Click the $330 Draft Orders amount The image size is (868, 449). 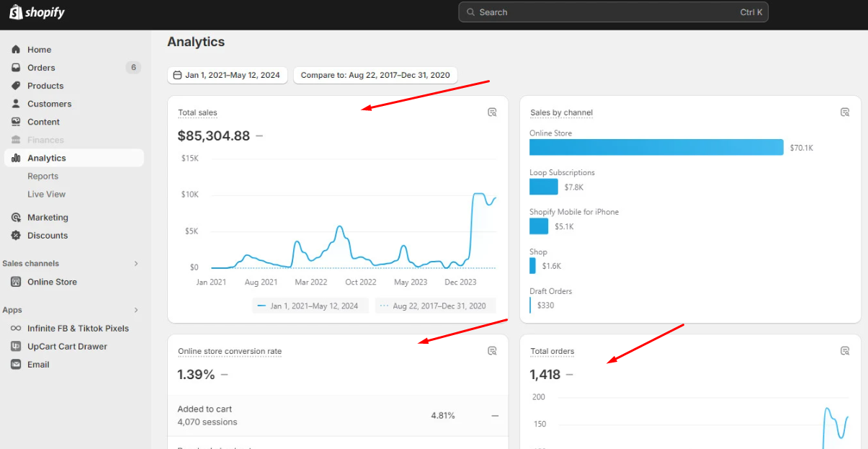pos(546,306)
